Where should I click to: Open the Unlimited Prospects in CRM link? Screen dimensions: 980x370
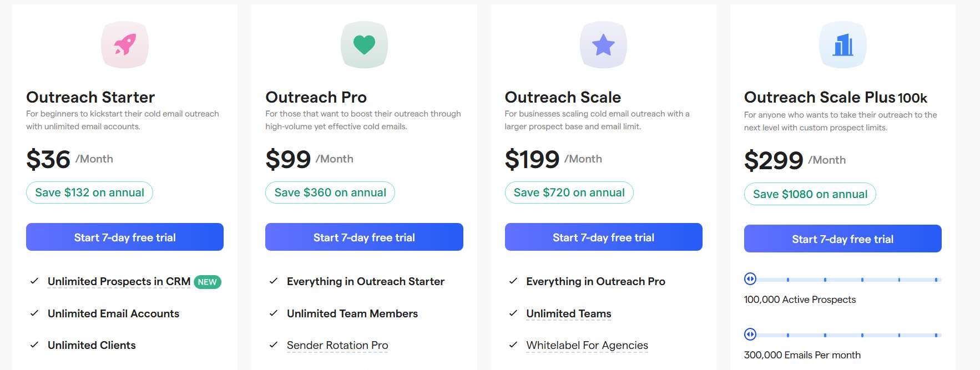[119, 282]
